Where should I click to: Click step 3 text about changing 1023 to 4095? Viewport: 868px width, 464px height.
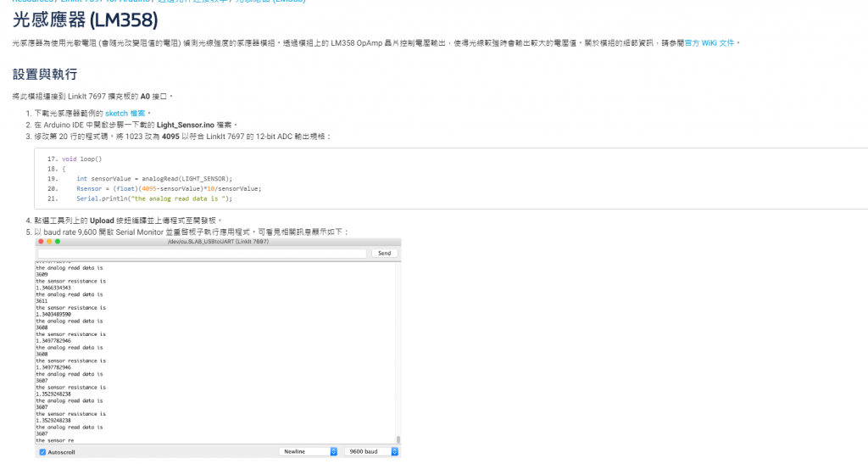point(183,137)
